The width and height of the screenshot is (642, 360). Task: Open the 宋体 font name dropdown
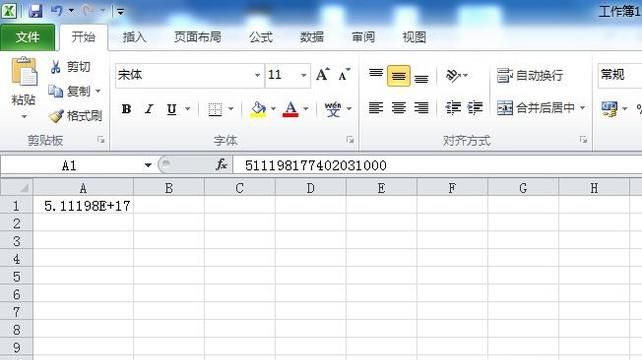257,75
